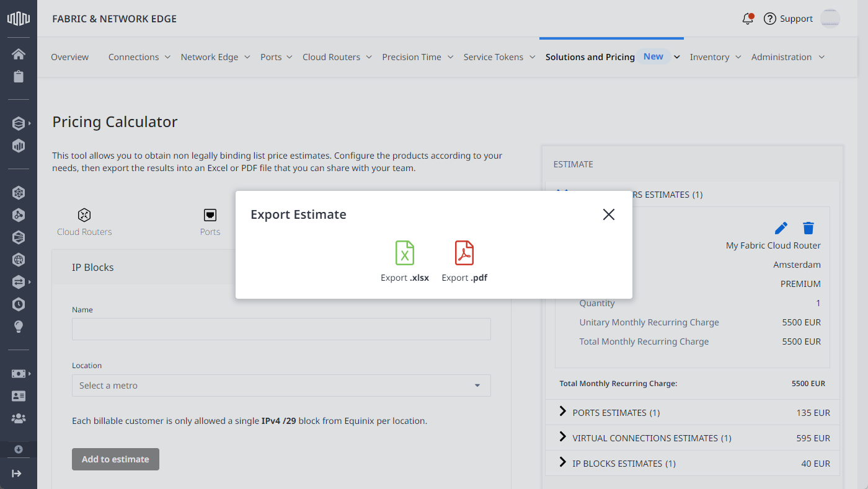Click the Name input field
The width and height of the screenshot is (868, 489).
[x=281, y=329]
